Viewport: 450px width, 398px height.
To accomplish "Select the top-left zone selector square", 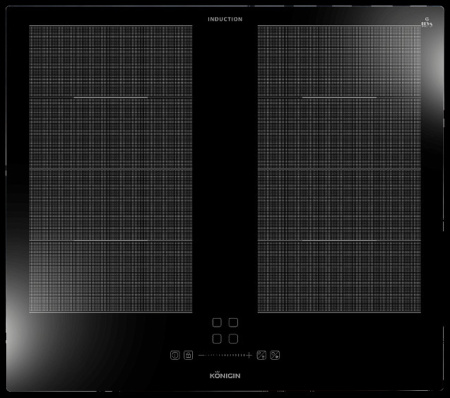I will tap(217, 322).
